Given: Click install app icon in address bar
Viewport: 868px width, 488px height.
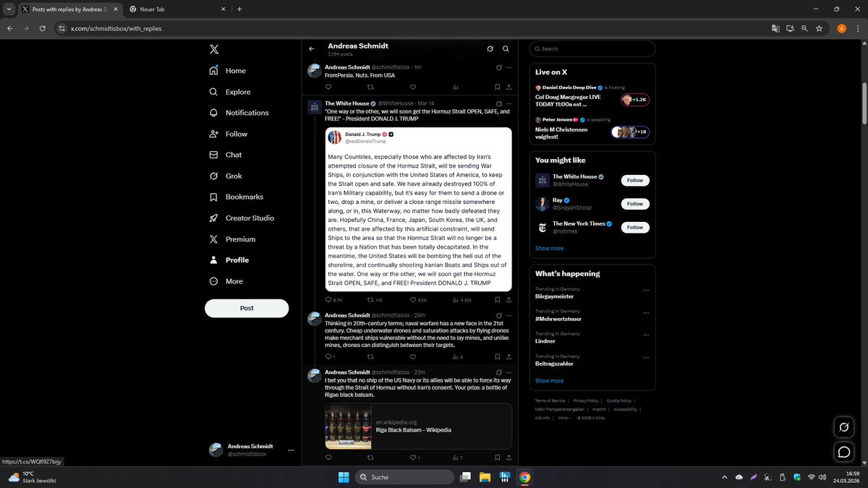Looking at the screenshot, I should pos(790,28).
